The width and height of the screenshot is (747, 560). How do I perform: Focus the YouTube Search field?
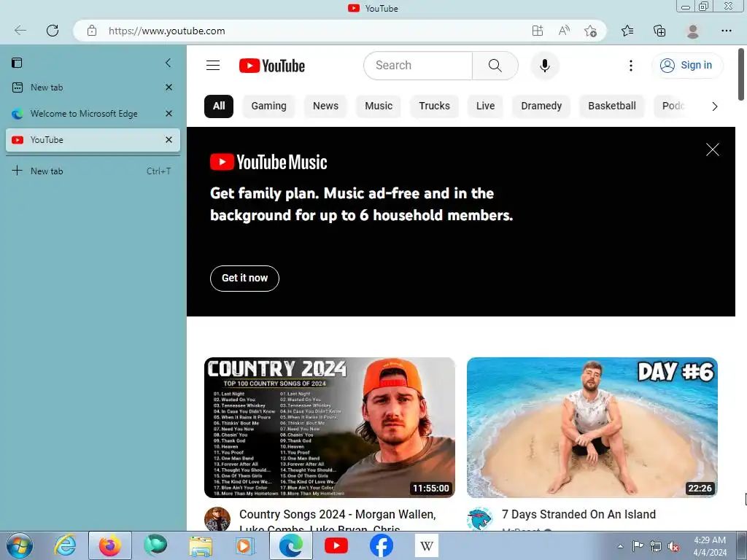[x=418, y=65]
